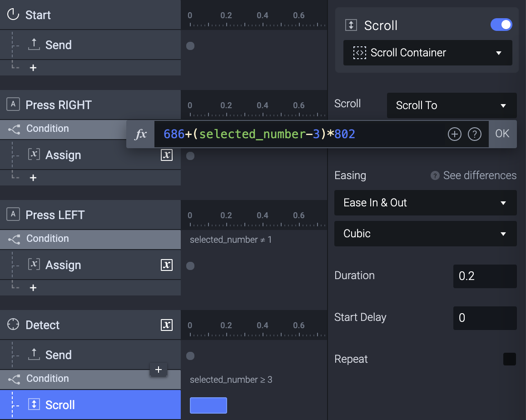Add a response under Press RIGHT
526x420 pixels.
[33, 178]
